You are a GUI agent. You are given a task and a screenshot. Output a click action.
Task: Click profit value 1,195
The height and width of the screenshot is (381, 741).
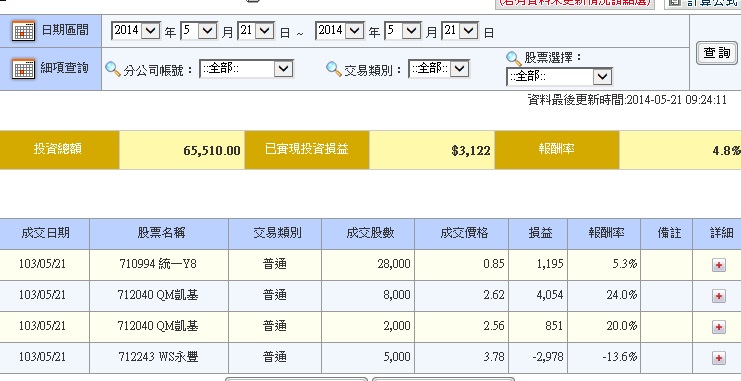(x=550, y=264)
